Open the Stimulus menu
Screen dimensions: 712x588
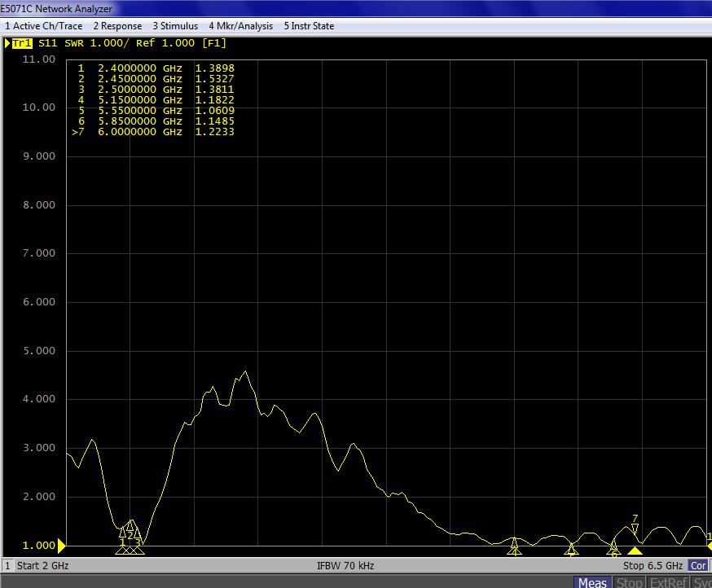click(175, 26)
